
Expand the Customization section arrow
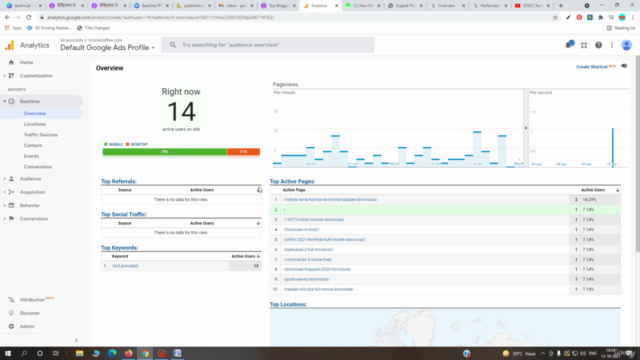click(x=4, y=76)
